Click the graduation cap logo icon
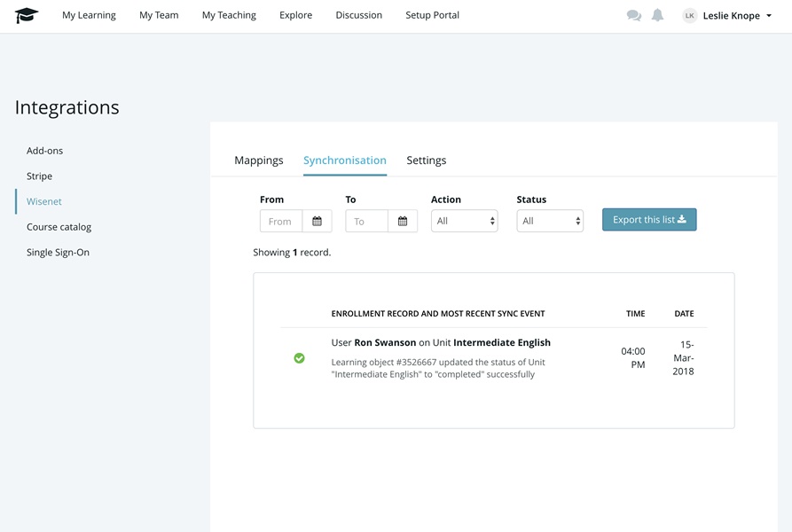 point(27,15)
